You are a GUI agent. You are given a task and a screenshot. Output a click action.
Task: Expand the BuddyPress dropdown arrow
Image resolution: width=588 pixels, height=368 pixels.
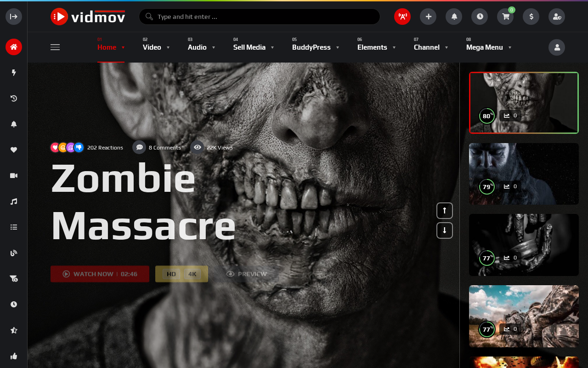(x=338, y=47)
